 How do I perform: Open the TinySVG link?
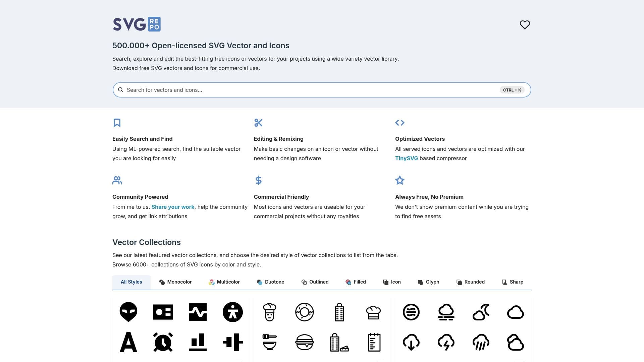click(x=406, y=158)
